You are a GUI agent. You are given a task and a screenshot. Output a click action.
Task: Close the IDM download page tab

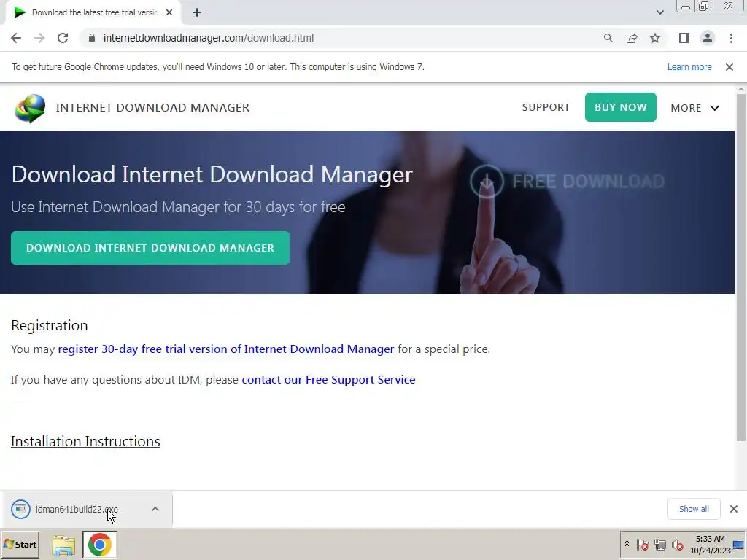click(169, 13)
